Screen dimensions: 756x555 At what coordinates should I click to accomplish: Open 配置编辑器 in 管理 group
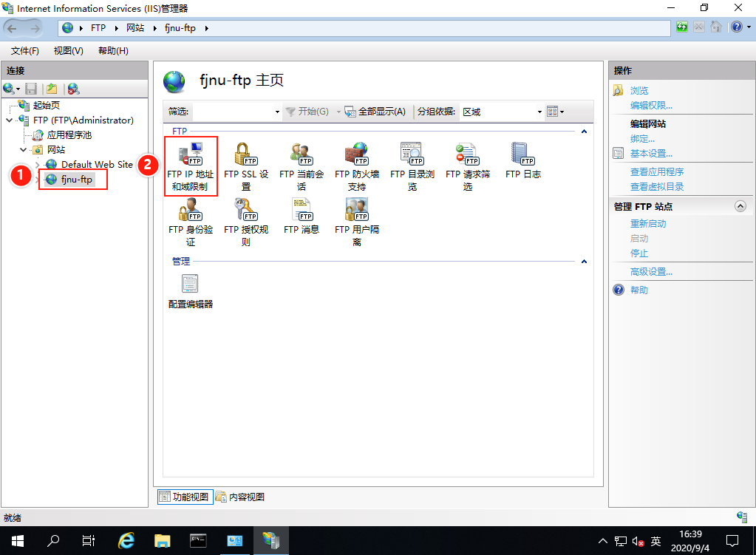click(x=191, y=291)
